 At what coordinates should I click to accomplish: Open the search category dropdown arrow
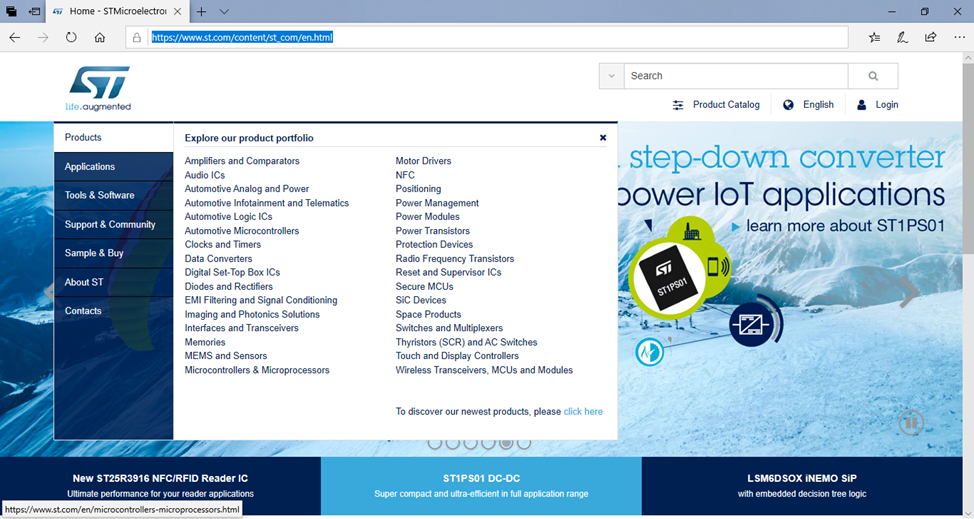pyautogui.click(x=611, y=76)
